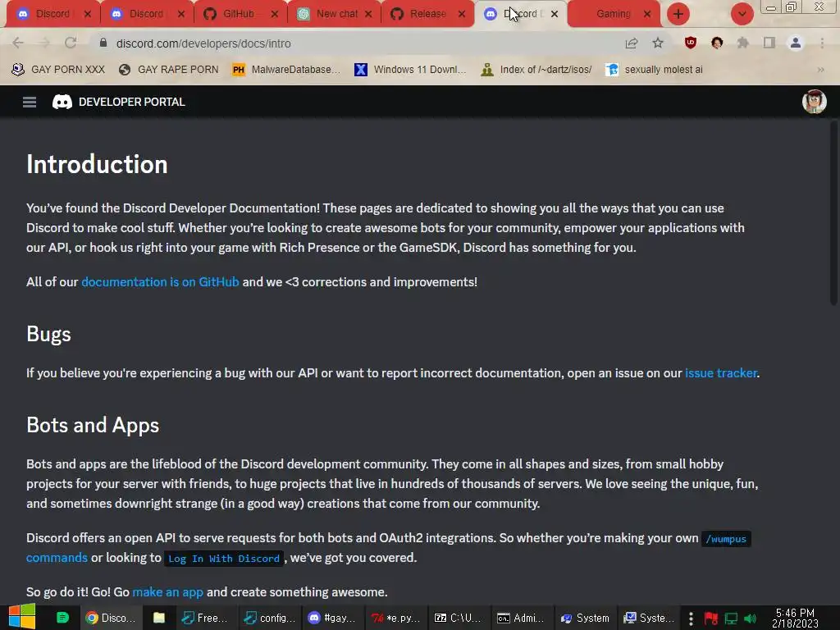Open the Extensions puzzle-piece menu
Screen dimensions: 840x630
[x=742, y=43]
